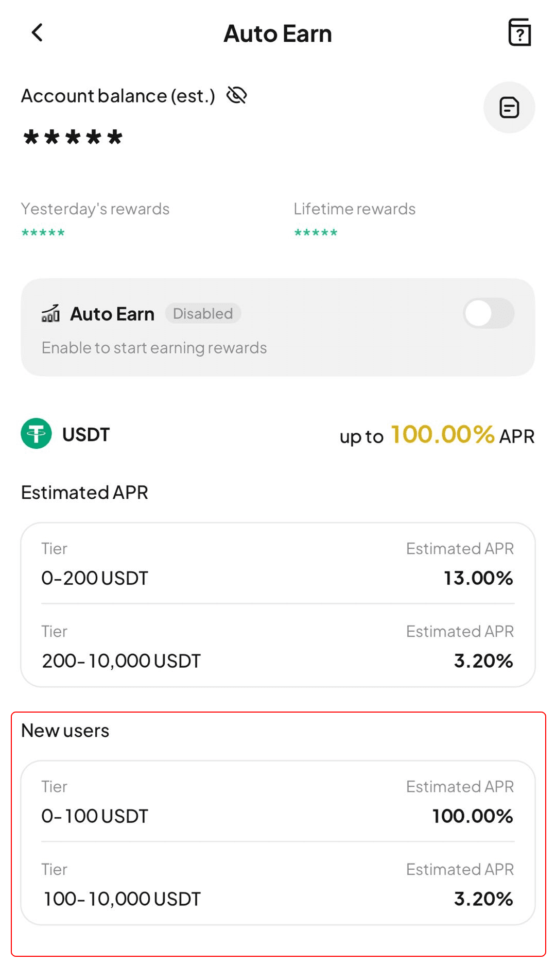
Task: Go back using the top-left arrow
Action: tap(37, 33)
